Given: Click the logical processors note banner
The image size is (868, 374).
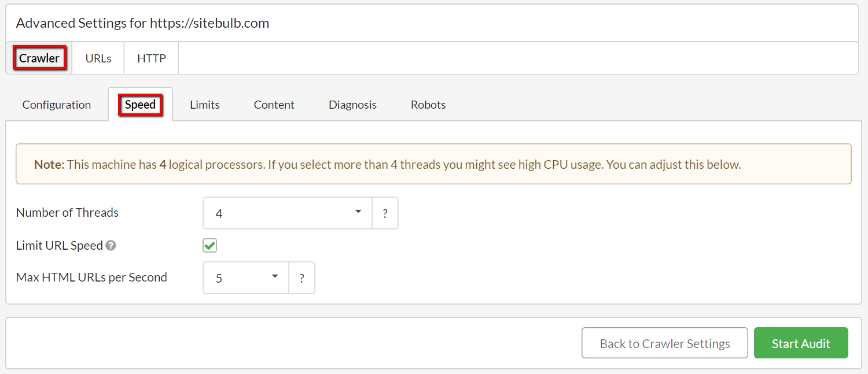Looking at the screenshot, I should pyautogui.click(x=433, y=164).
